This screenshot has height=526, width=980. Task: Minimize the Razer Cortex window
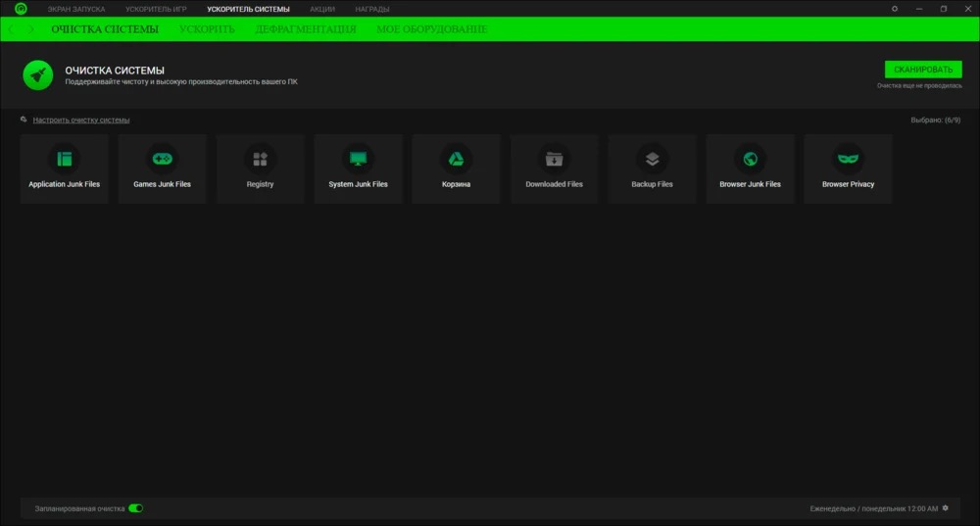coord(919,9)
